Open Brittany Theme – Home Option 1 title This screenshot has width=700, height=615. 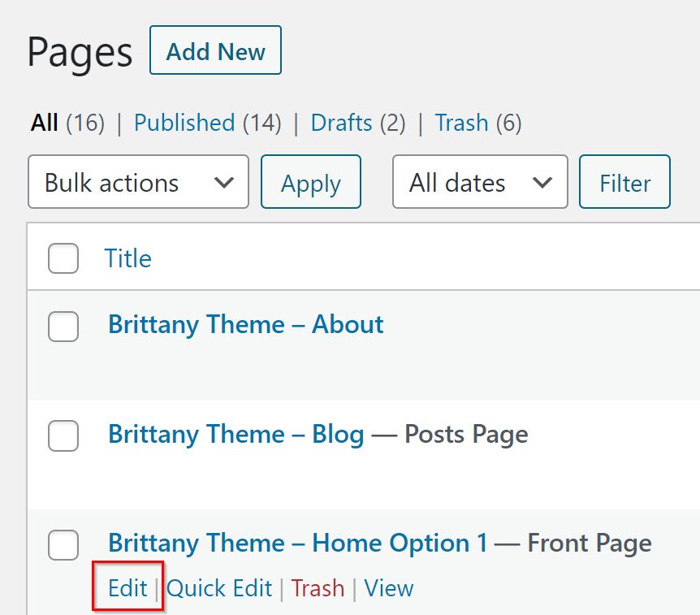[298, 543]
